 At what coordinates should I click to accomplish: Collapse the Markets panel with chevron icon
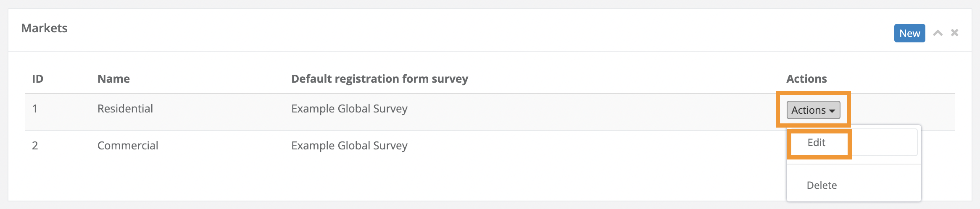(938, 33)
